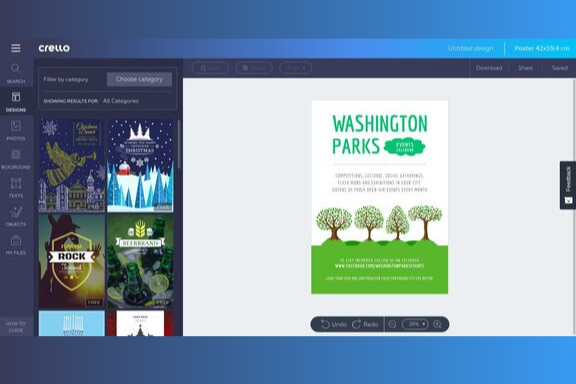
Task: Expand the Choose category dropdown
Action: [139, 79]
